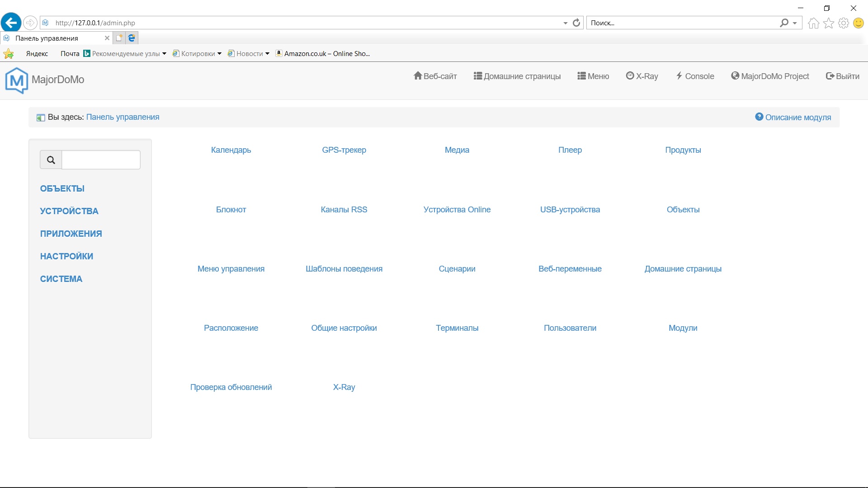Open the browser settings gear icon

tap(844, 23)
